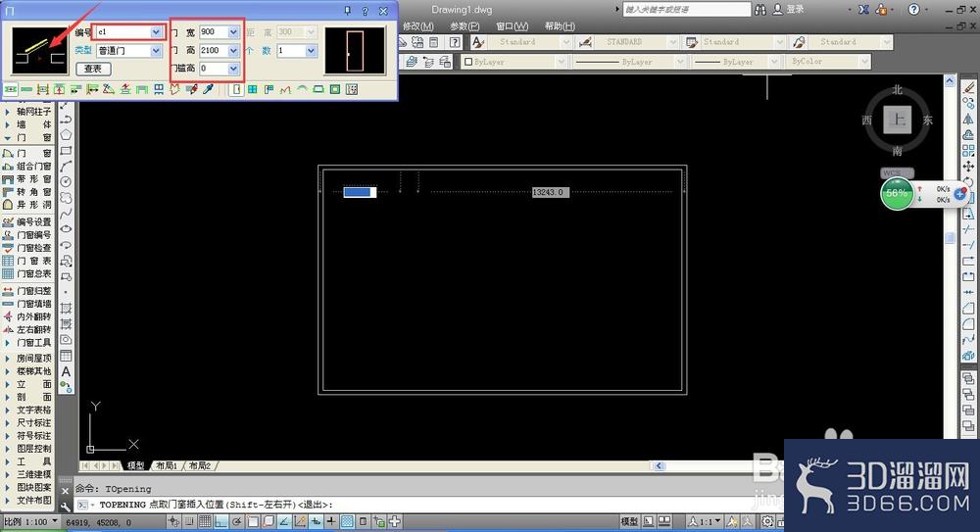Select the polygon draw tool

coord(66,135)
